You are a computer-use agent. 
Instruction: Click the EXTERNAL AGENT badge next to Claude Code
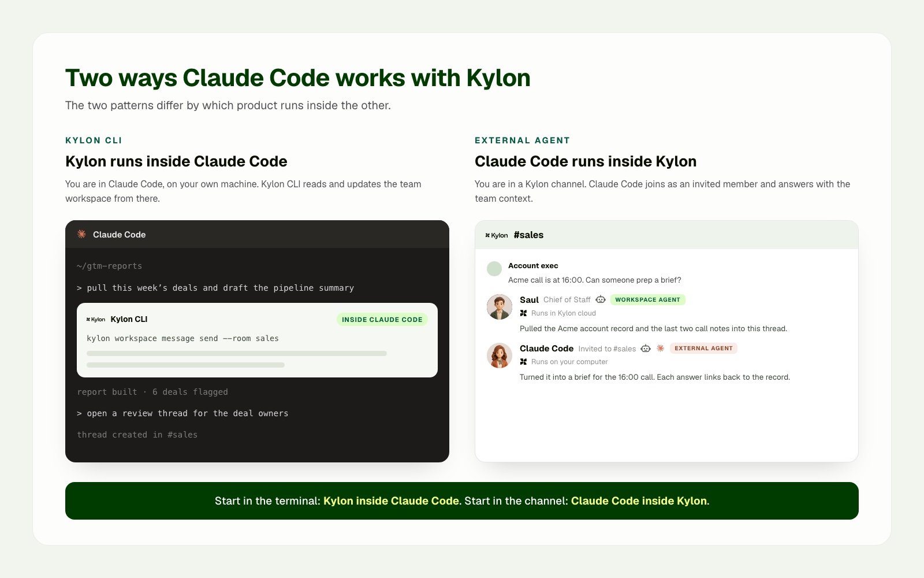703,348
